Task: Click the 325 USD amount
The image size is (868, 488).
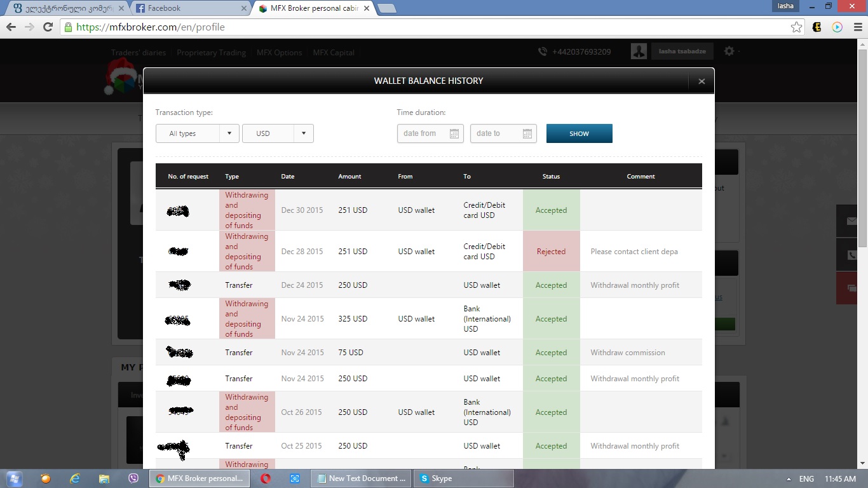Action: pos(353,319)
